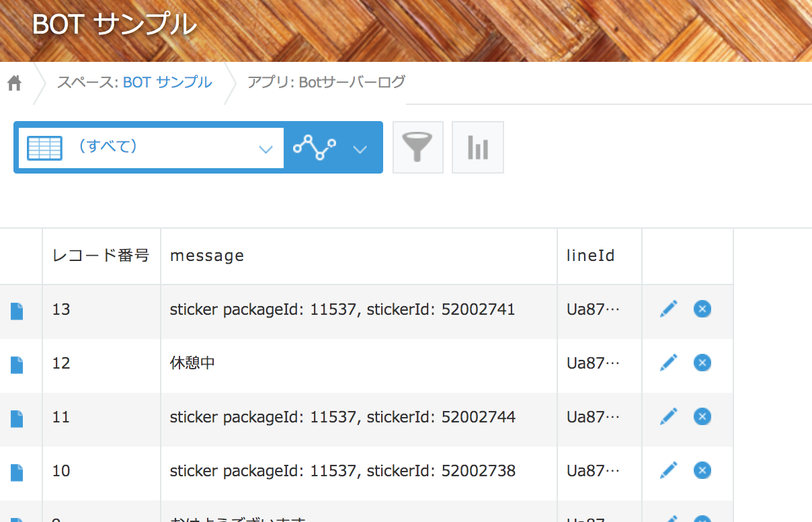Edit record 13 with the pencil icon
812x522 pixels.
tap(668, 308)
